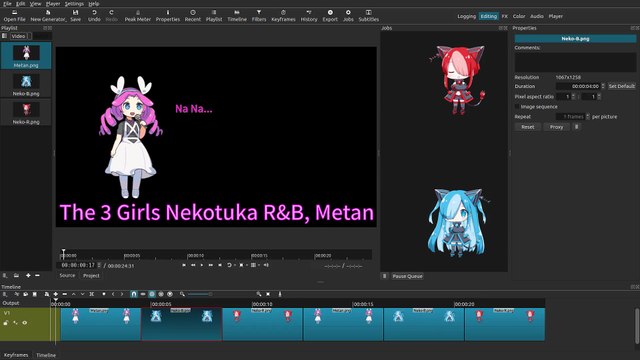640x360 pixels.
Task: Adjust player timecode stepper arrows
Action: tap(99, 265)
